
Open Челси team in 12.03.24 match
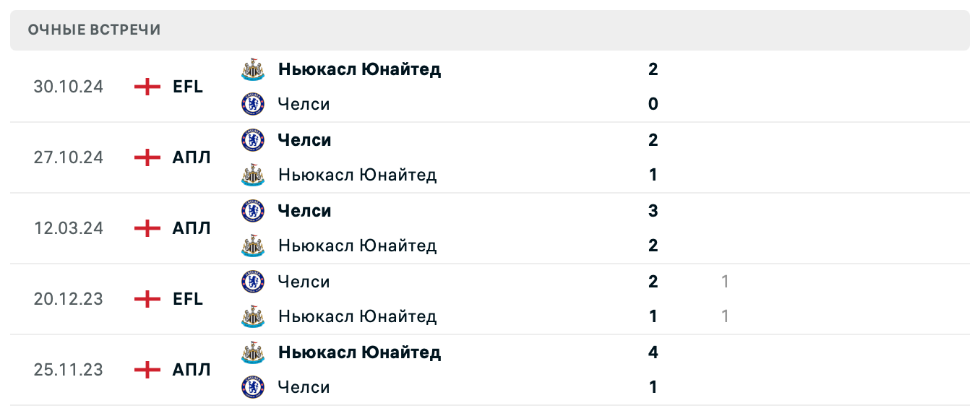pyautogui.click(x=304, y=211)
